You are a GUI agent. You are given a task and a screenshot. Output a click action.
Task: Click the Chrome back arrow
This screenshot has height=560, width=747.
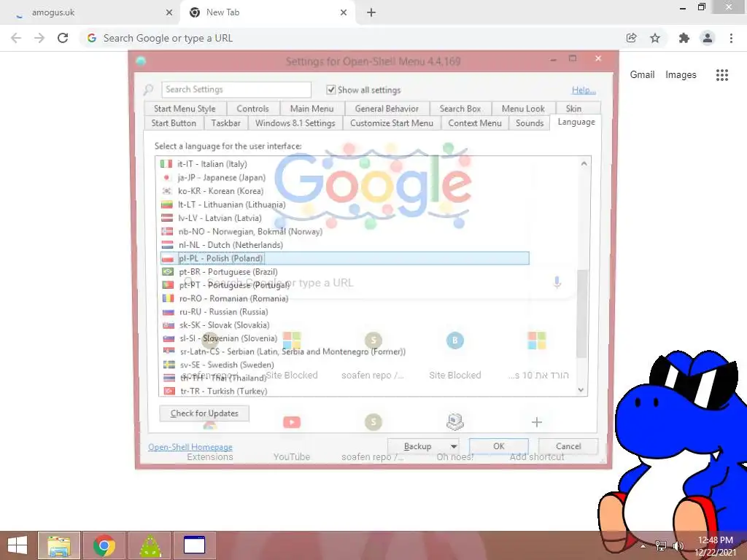[16, 38]
